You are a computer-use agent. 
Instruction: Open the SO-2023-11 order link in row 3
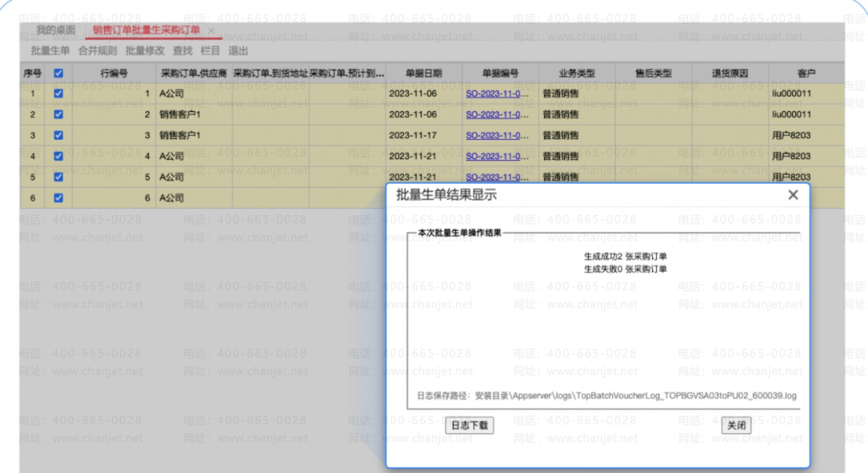tap(497, 135)
